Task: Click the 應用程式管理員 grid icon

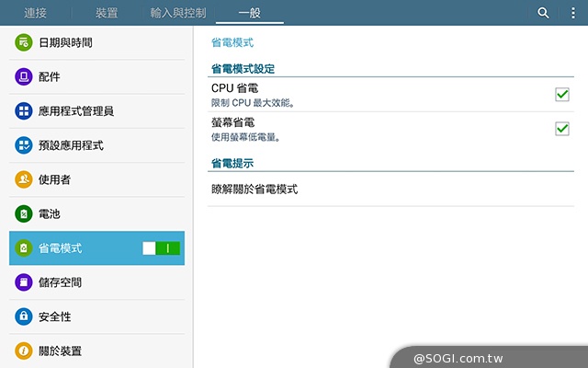Action: [24, 111]
